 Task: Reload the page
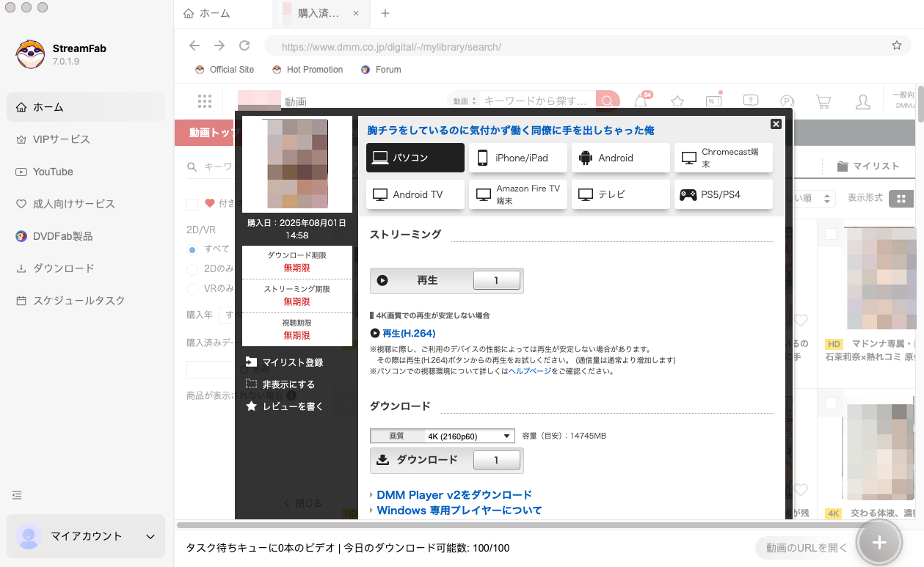245,45
